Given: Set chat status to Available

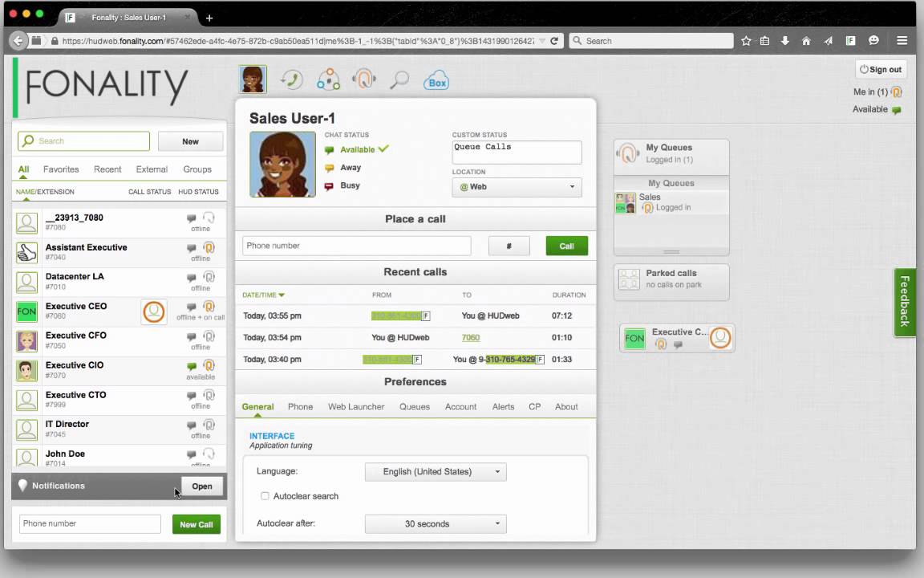Looking at the screenshot, I should click(x=357, y=150).
